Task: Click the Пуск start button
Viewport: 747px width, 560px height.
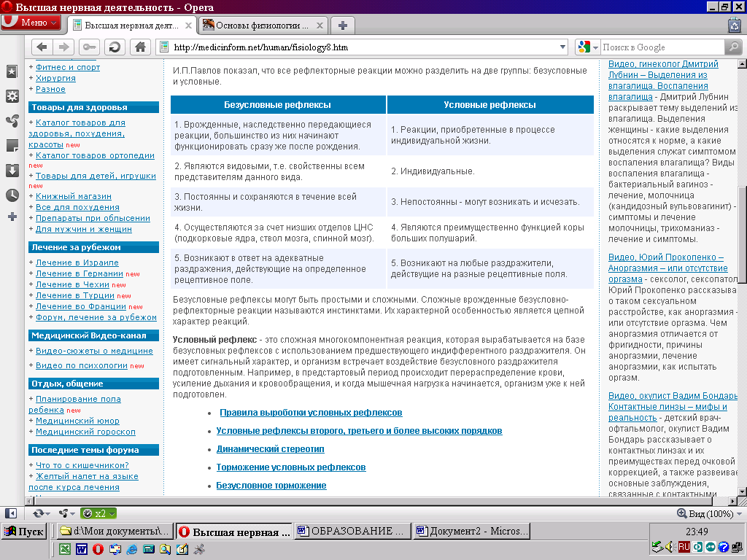Action: [x=24, y=531]
